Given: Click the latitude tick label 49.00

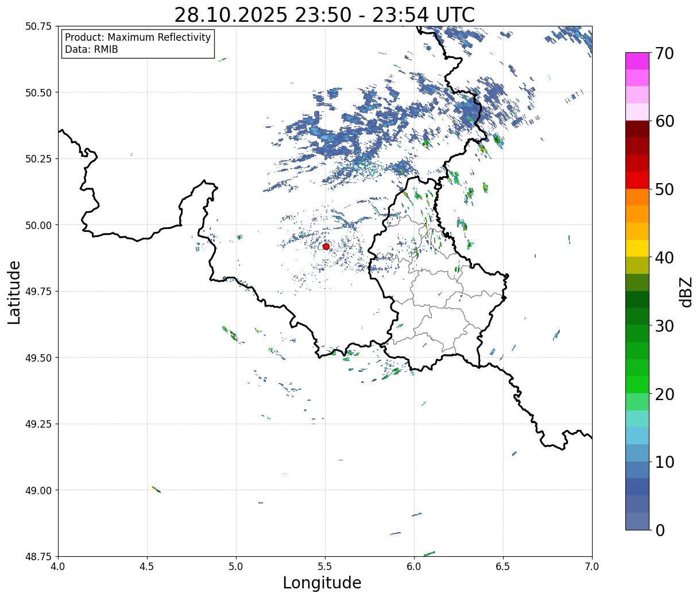Looking at the screenshot, I should point(38,490).
